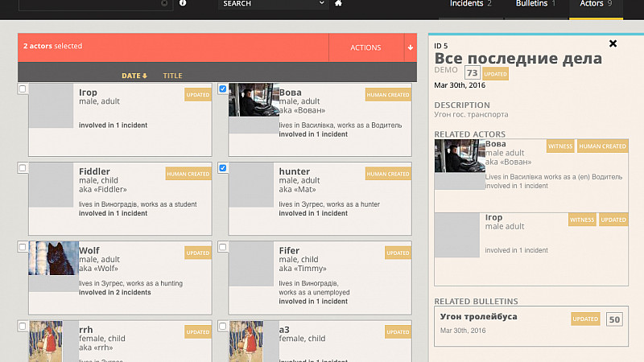
Task: Open the rrh actor photo
Action: tap(46, 341)
